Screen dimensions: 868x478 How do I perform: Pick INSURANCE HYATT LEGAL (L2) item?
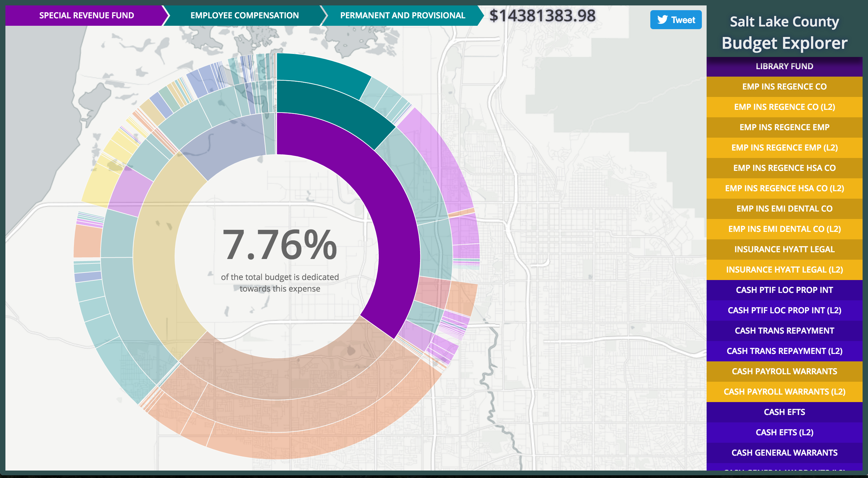(x=784, y=270)
